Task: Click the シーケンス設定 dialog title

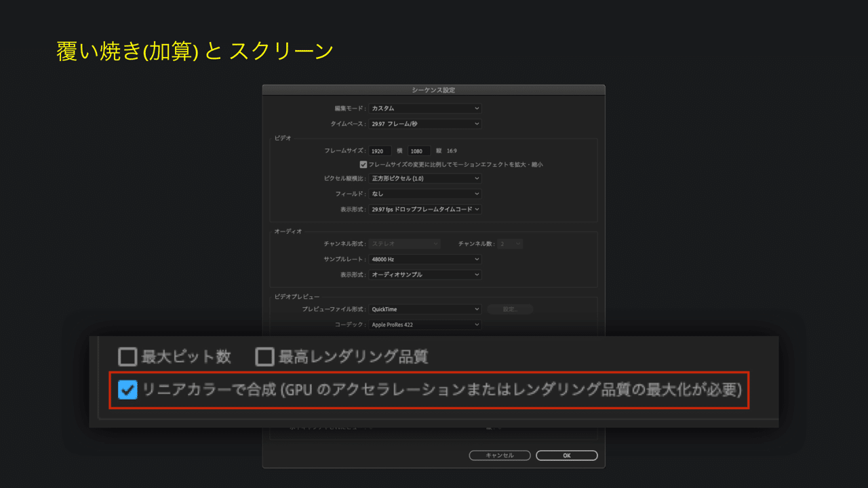Action: 433,89
